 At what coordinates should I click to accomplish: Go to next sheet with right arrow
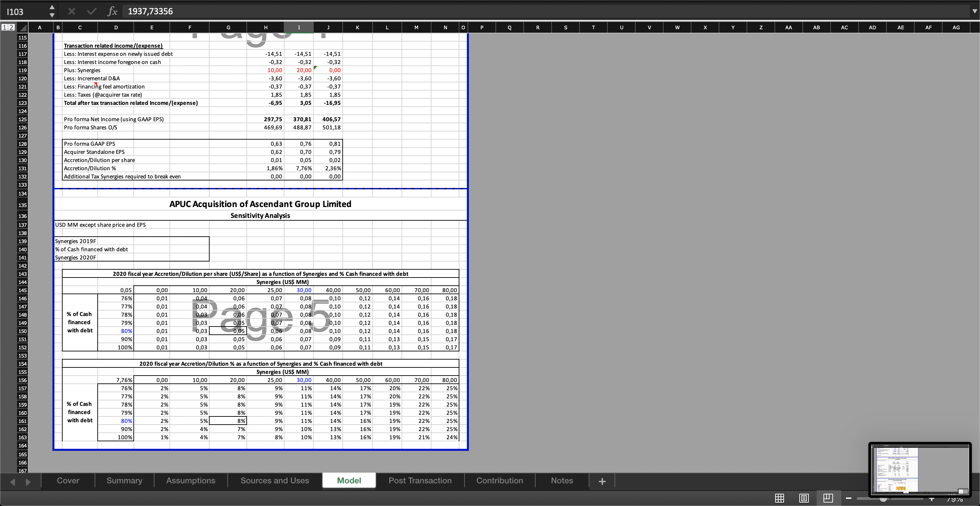pos(28,481)
